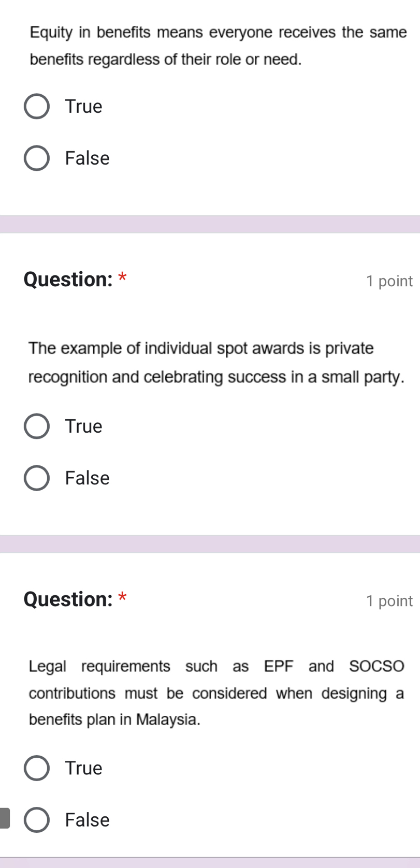Click the 'True' label text under equity statement
This screenshot has height=868, width=420.
click(84, 107)
